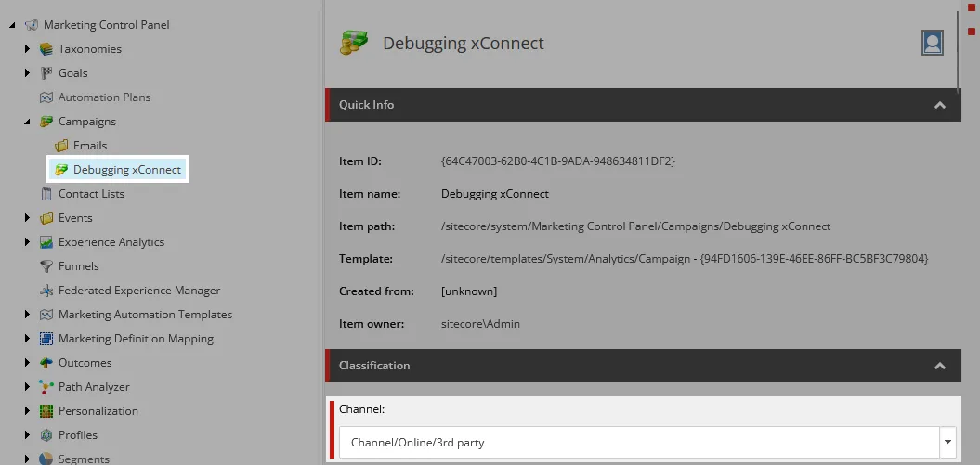The image size is (980, 465).
Task: Click the Campaigns money icon in tree
Action: click(x=46, y=121)
